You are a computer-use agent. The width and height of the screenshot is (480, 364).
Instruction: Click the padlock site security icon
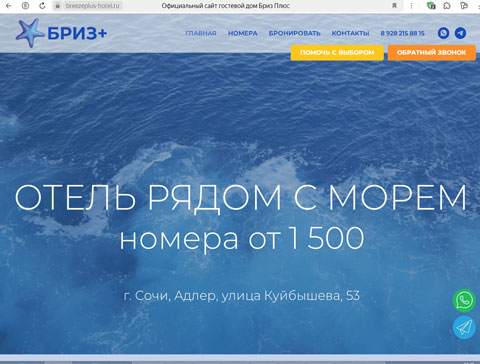[x=57, y=6]
